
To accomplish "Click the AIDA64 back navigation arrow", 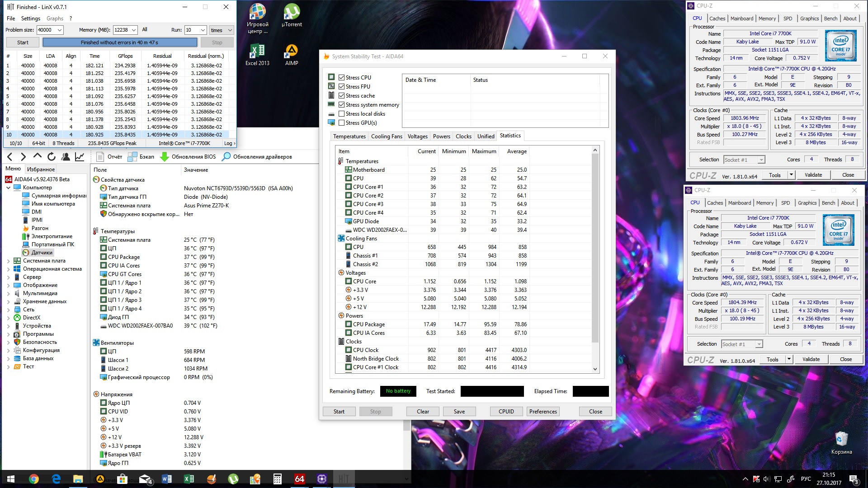I will [10, 157].
